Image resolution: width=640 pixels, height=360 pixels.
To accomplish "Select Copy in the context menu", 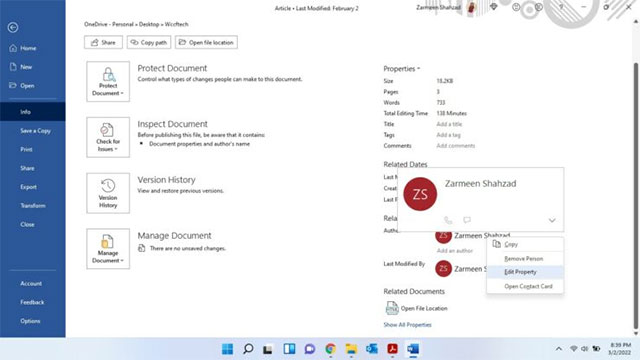I will (525, 244).
